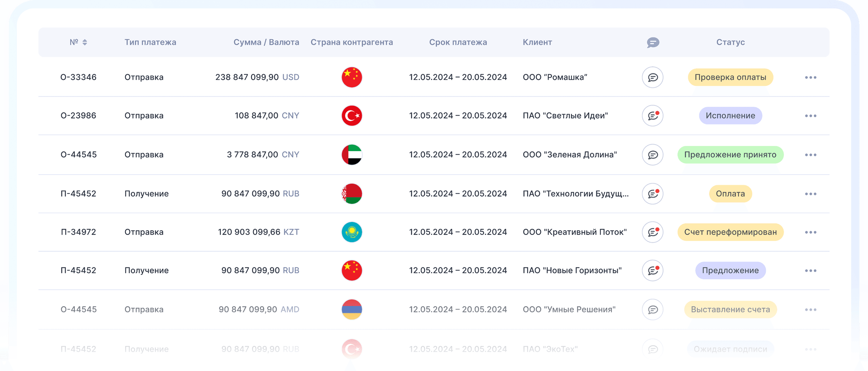This screenshot has height=371, width=868.
Task: Click Turkey flag in О-23986 row
Action: click(x=352, y=116)
